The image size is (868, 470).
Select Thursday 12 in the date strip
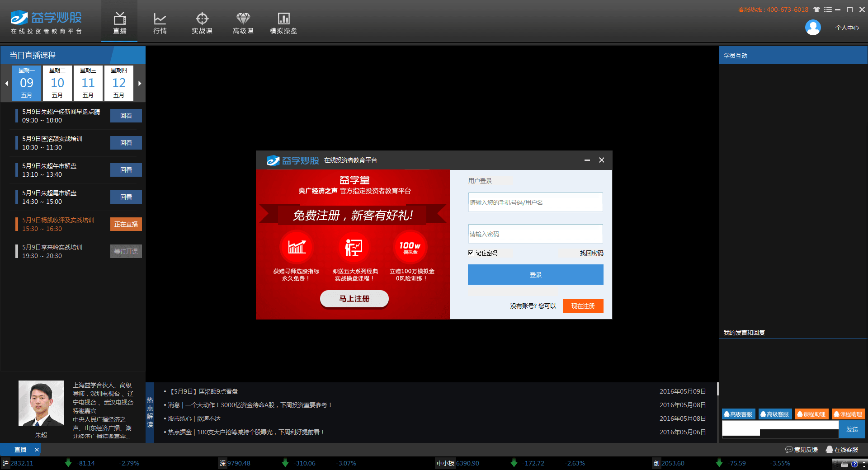(x=119, y=83)
